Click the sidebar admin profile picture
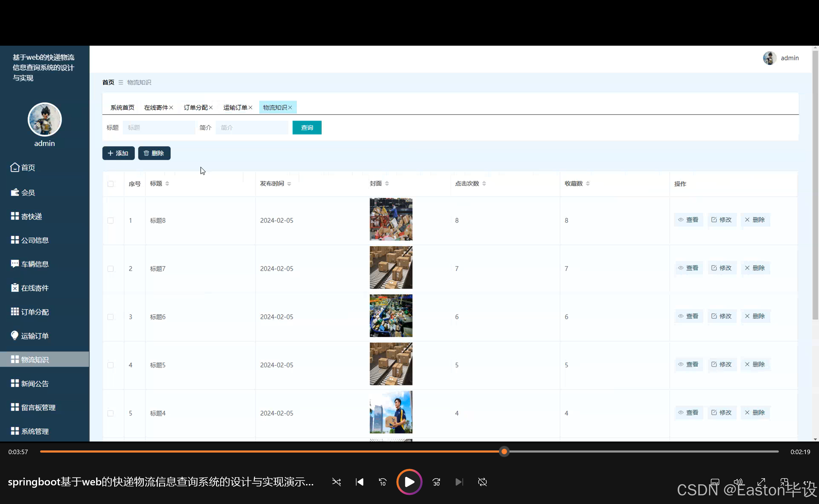 45,119
